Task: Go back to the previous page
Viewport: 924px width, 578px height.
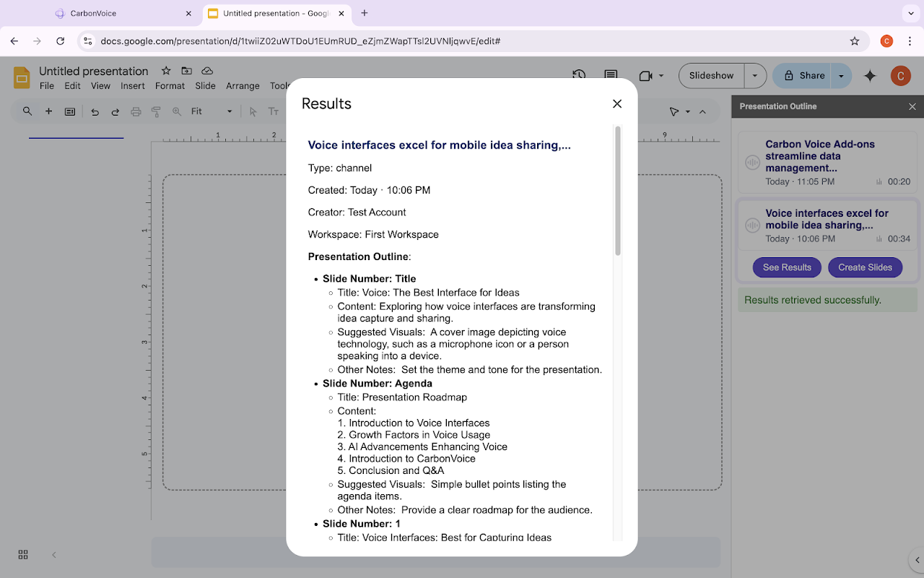Action: click(14, 41)
